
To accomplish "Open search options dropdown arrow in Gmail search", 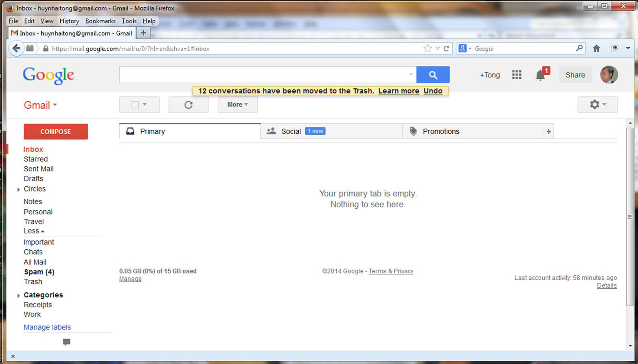I will (410, 74).
